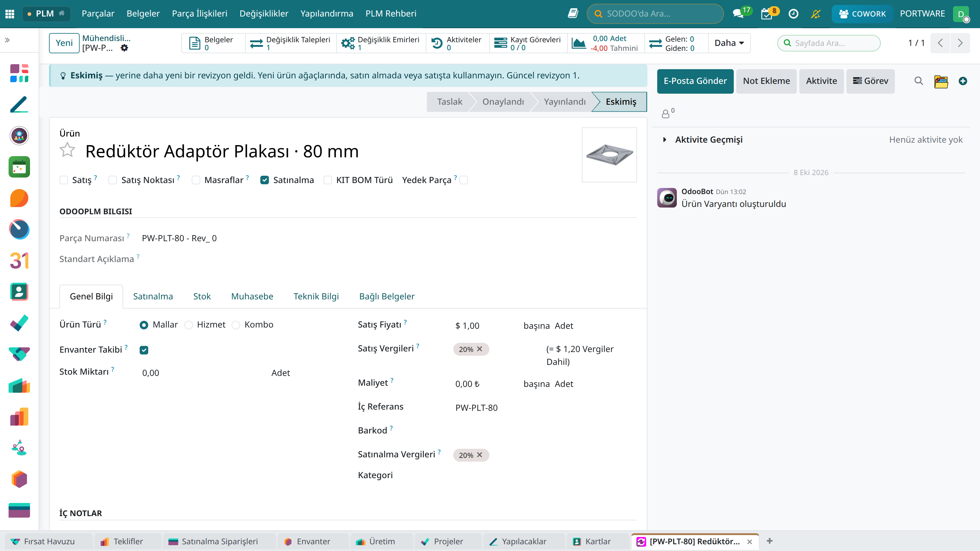Click the search magnifier icon in chatter
The image size is (980, 551).
(918, 81)
